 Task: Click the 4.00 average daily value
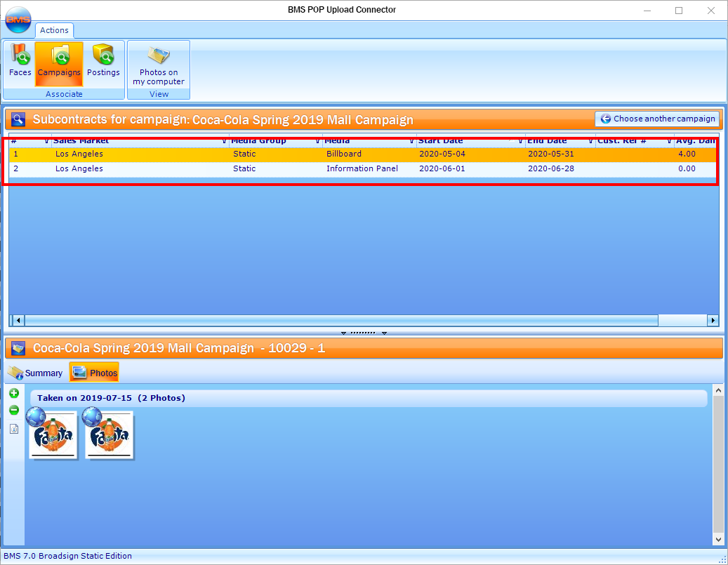pos(687,154)
